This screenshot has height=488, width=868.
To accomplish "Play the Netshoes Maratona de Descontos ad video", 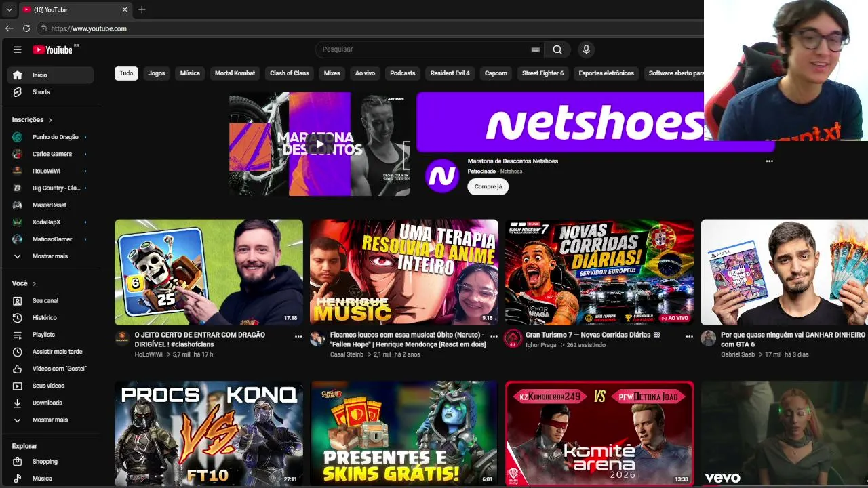I will (x=319, y=144).
